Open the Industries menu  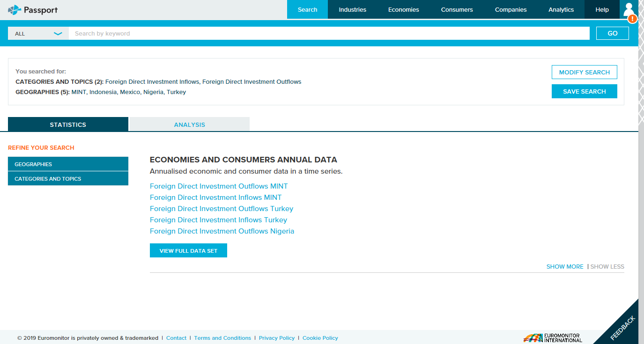click(x=352, y=9)
